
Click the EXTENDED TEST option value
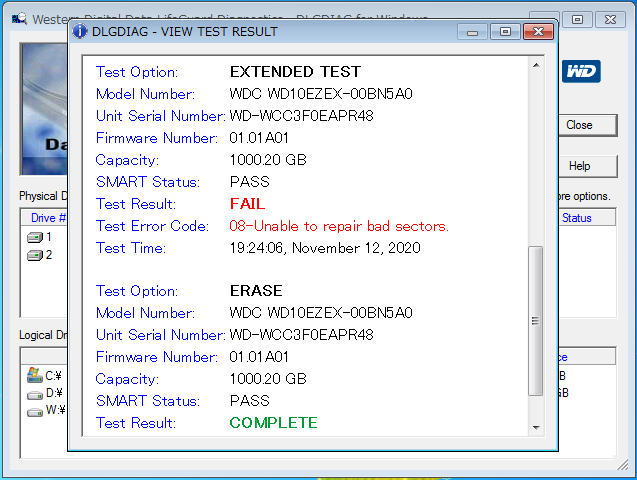coord(295,72)
